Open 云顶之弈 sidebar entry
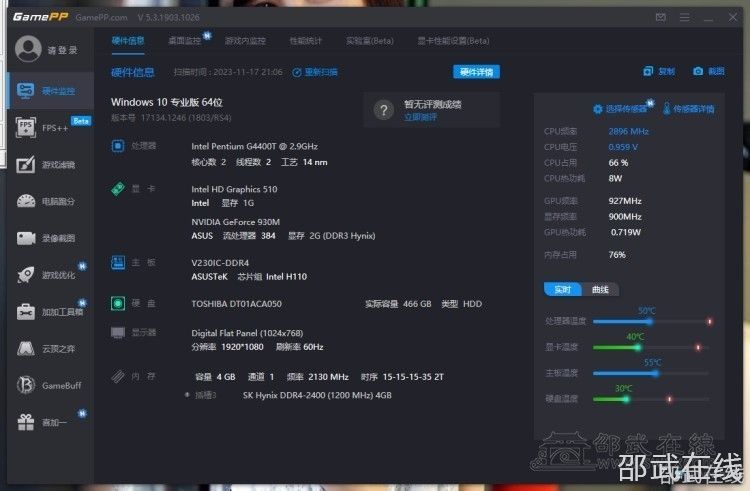The width and height of the screenshot is (750, 491). click(51, 349)
